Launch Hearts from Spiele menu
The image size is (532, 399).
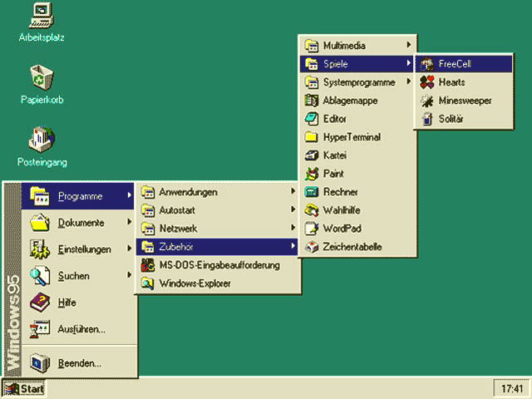pos(464,82)
